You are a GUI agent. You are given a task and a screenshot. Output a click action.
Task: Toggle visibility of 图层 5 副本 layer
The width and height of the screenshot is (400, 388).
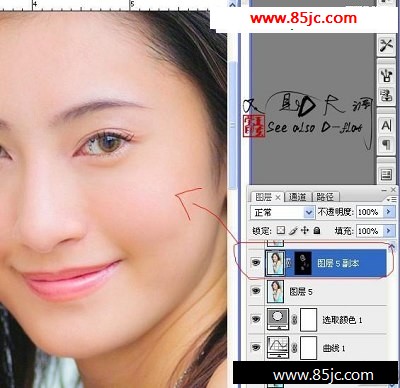pyautogui.click(x=256, y=263)
